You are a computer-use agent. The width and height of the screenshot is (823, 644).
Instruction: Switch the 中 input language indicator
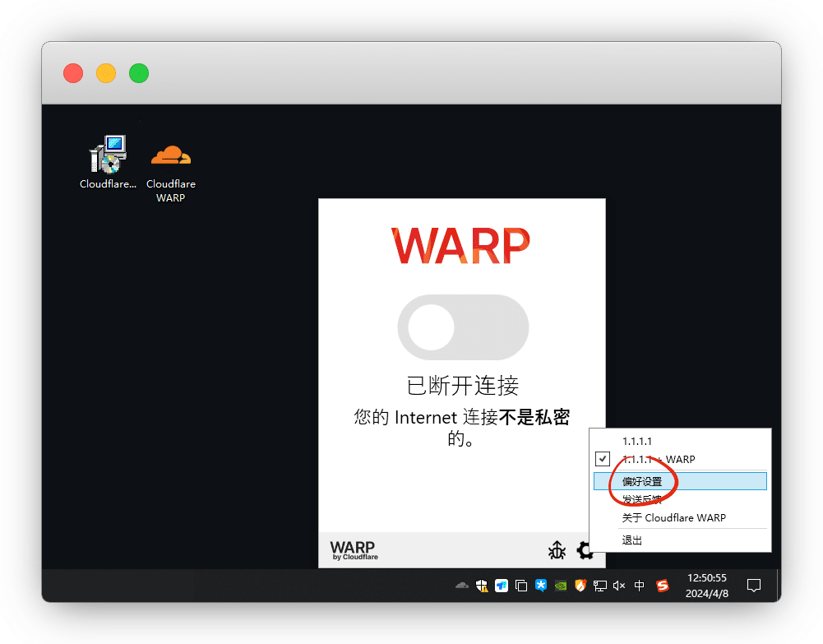pyautogui.click(x=640, y=586)
